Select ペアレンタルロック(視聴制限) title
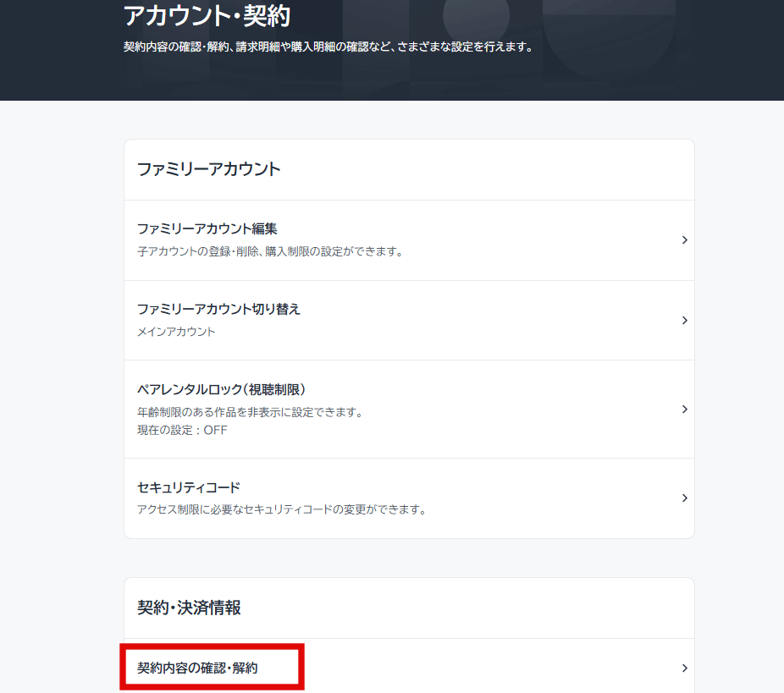 221,389
